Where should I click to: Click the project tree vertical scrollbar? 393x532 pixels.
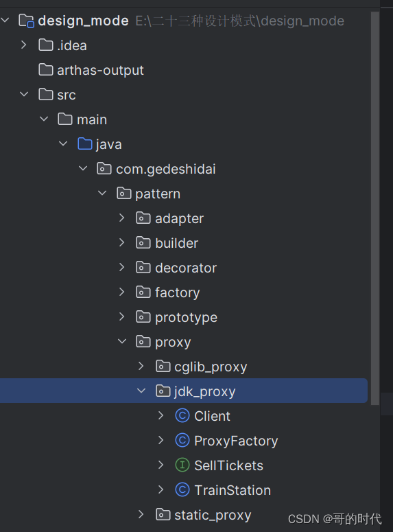374,208
